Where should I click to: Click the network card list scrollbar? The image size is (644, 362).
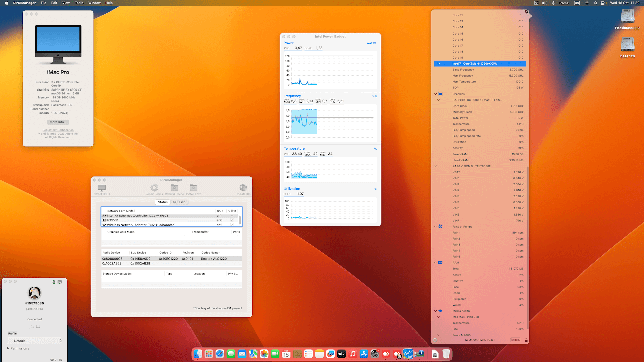click(240, 220)
